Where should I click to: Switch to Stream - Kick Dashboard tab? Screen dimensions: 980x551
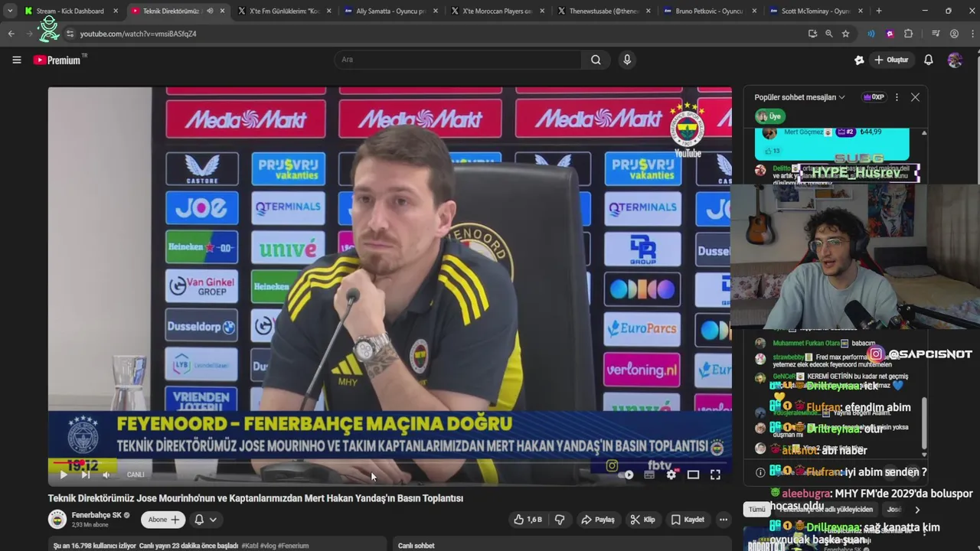[70, 11]
